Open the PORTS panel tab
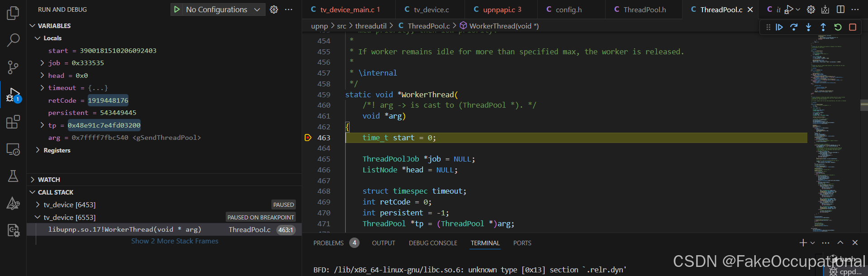Image resolution: width=868 pixels, height=276 pixels. click(522, 243)
